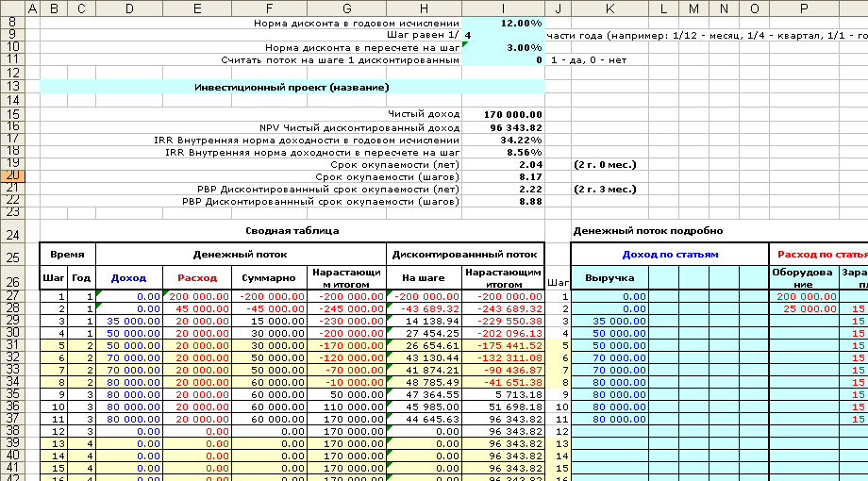The height and width of the screenshot is (481, 868).
Task: Select column header H
Action: tap(424, 8)
